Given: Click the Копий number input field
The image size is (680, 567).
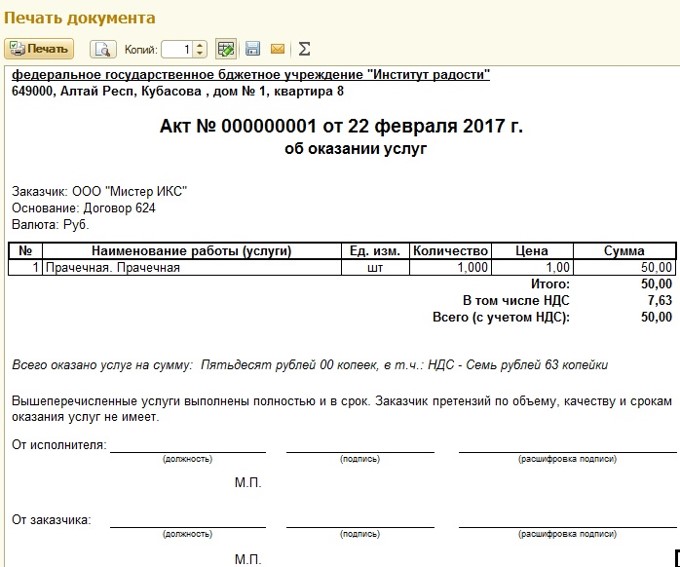Looking at the screenshot, I should click(x=176, y=49).
